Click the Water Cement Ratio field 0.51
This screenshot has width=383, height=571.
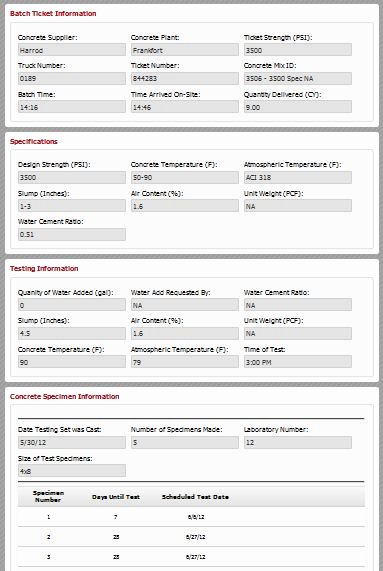click(x=72, y=235)
